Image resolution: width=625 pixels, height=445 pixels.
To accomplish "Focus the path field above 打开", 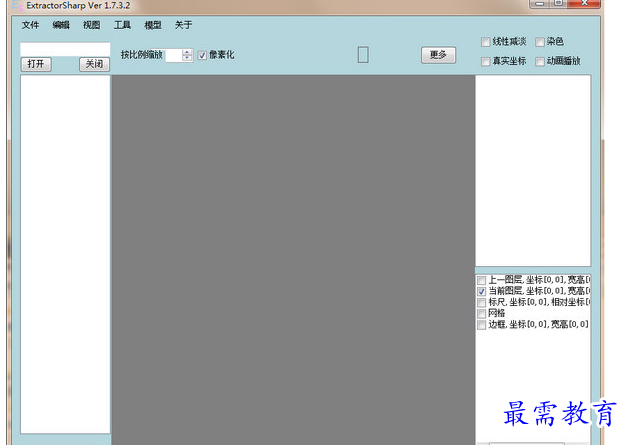I will [x=65, y=49].
